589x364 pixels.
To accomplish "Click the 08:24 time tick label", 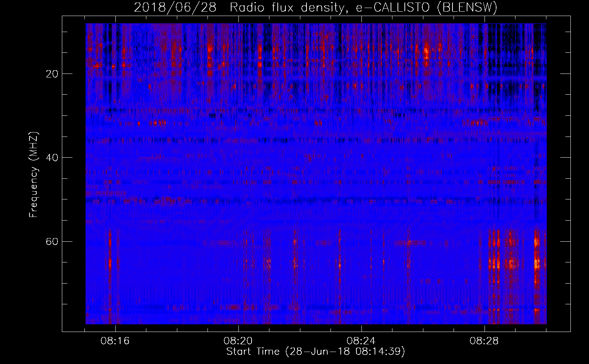I will [x=361, y=341].
